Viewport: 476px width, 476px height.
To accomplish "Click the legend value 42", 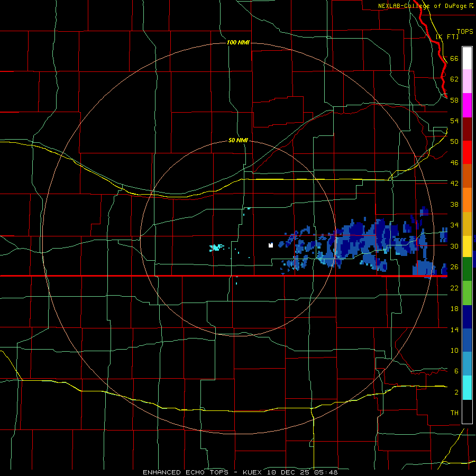I will click(x=454, y=183).
